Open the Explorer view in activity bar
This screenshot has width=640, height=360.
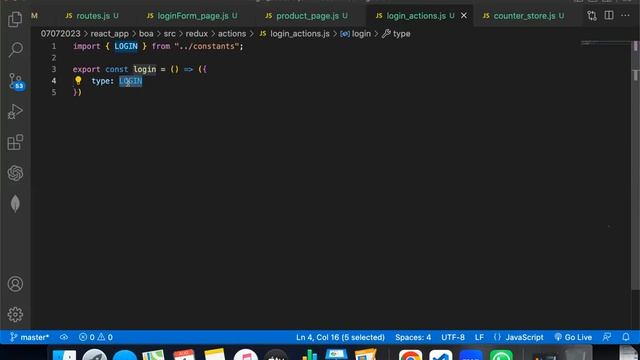pyautogui.click(x=15, y=19)
